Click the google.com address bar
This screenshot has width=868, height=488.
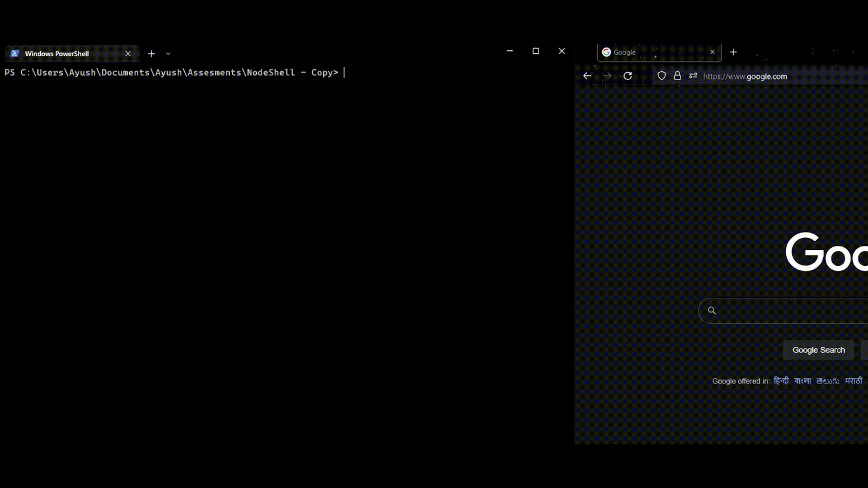769,76
